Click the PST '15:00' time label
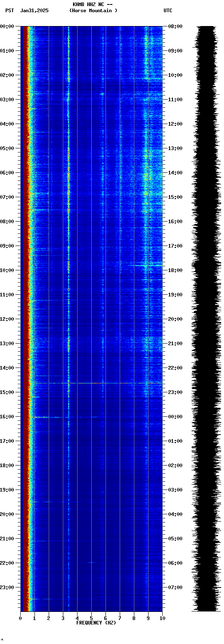 (x=7, y=392)
